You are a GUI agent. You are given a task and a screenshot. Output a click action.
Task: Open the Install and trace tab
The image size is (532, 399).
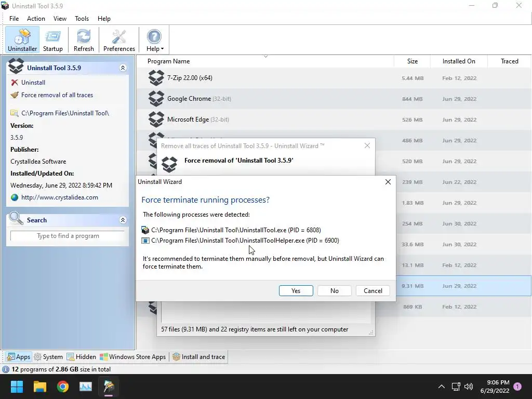coord(199,357)
